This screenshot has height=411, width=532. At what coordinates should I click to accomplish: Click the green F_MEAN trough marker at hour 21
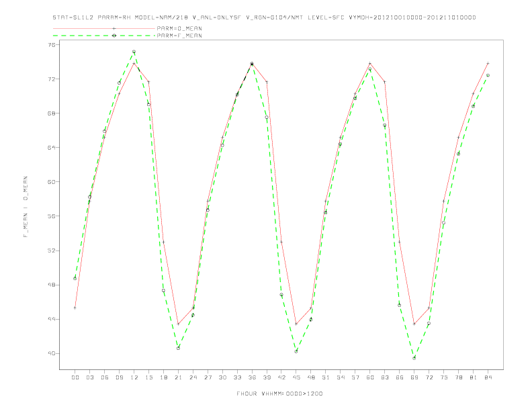[x=178, y=349]
